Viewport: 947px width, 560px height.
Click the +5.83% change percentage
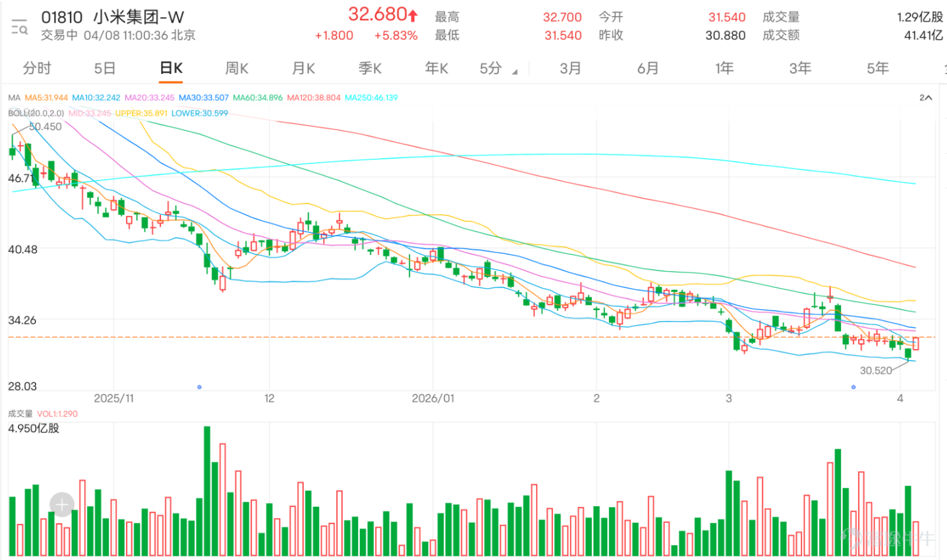click(x=396, y=36)
